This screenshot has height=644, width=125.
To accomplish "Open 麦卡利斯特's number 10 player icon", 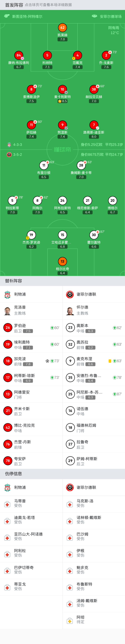I will [x=62, y=89].
